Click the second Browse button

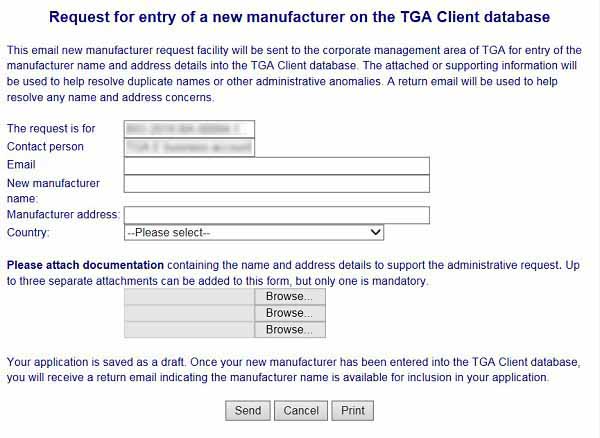[x=289, y=313]
